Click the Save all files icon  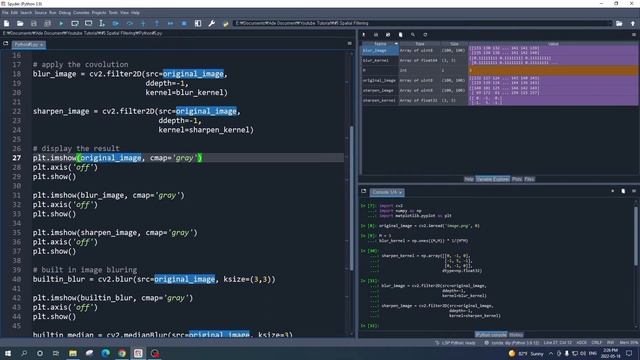(x=47, y=24)
